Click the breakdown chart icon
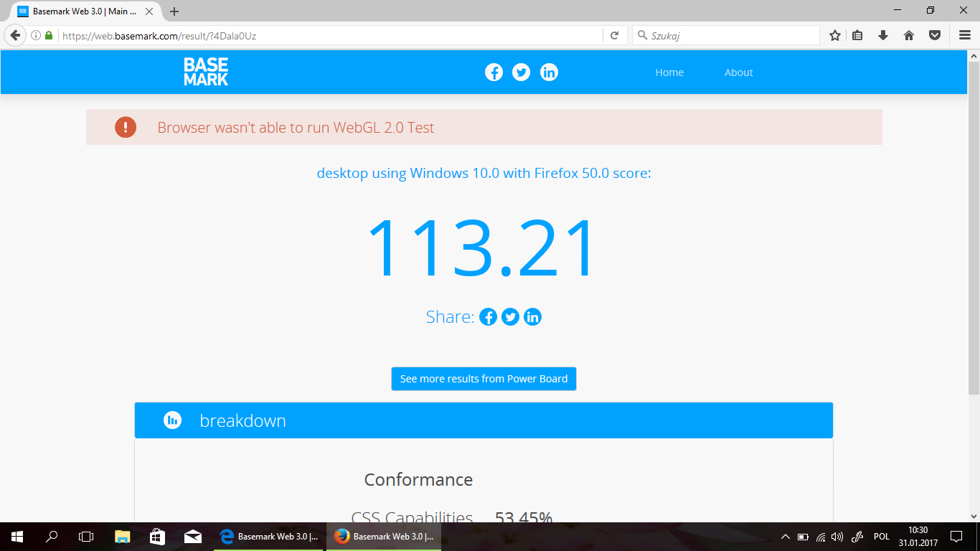This screenshot has width=980, height=551. click(172, 420)
